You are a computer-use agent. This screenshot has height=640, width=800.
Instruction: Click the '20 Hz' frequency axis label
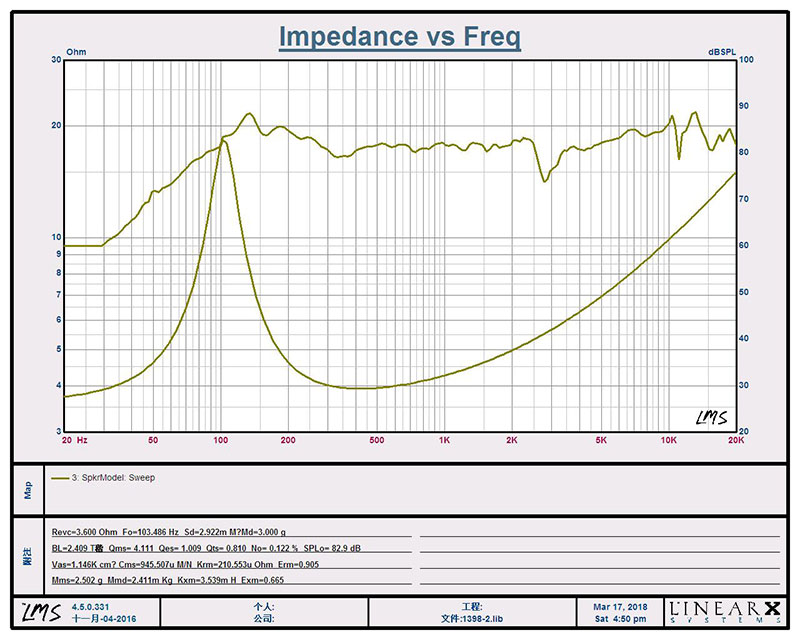(76, 440)
